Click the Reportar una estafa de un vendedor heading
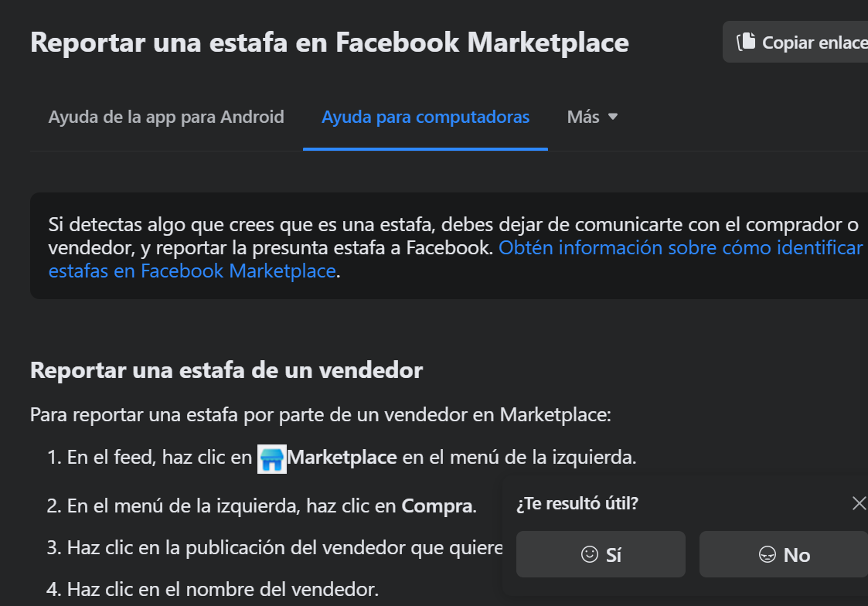 225,370
